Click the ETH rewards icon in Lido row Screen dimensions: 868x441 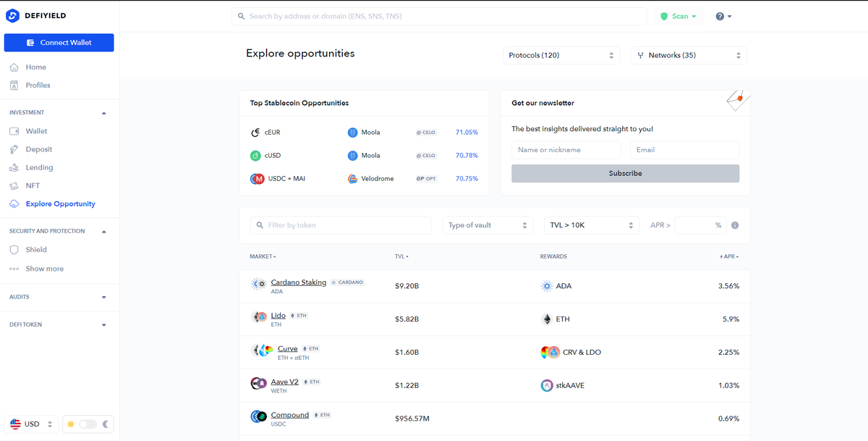[546, 319]
